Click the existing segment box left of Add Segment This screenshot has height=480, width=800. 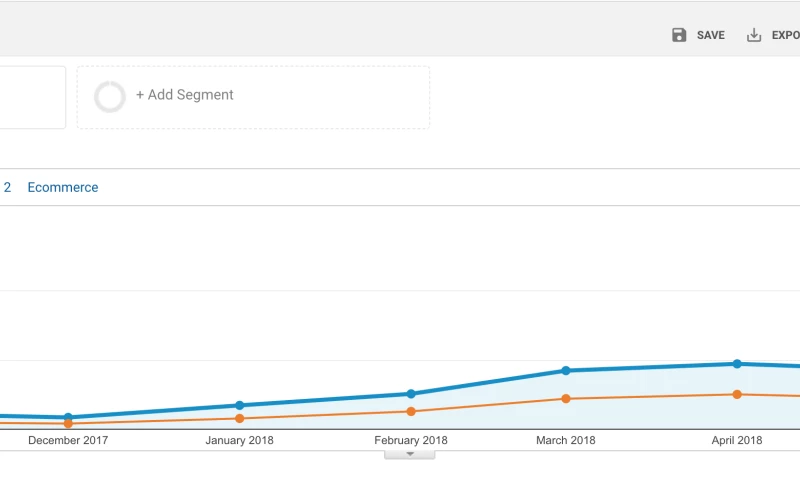point(32,97)
